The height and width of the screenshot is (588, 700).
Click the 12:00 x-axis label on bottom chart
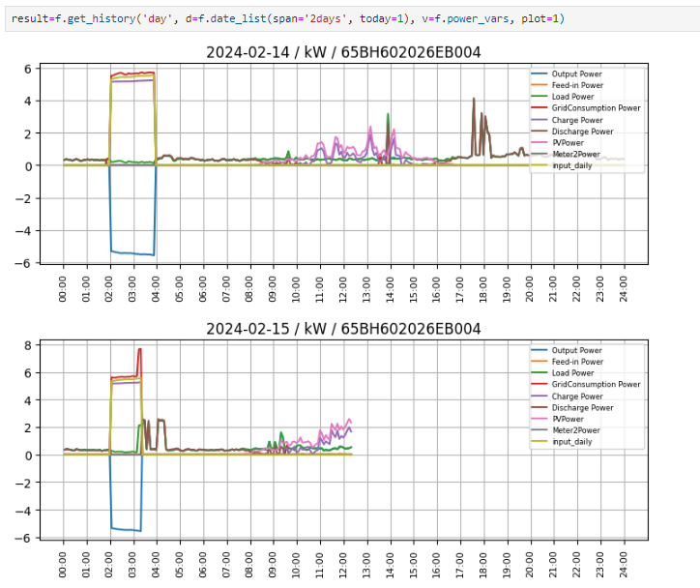(343, 563)
